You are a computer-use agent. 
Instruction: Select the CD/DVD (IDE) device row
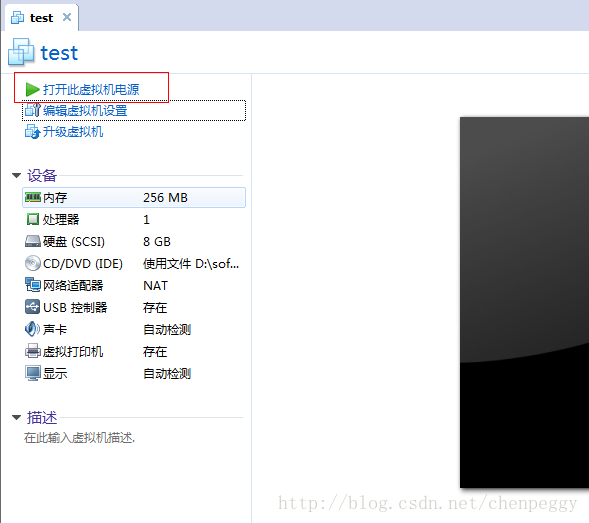[134, 263]
